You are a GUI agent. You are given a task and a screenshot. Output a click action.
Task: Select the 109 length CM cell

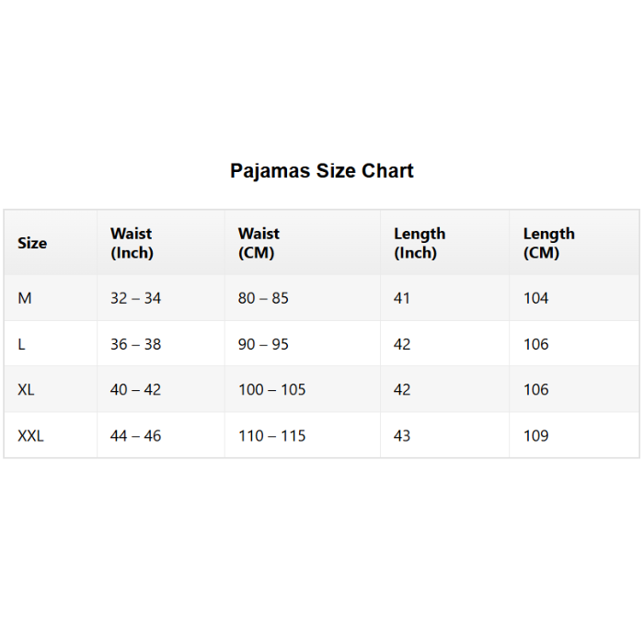[535, 435]
